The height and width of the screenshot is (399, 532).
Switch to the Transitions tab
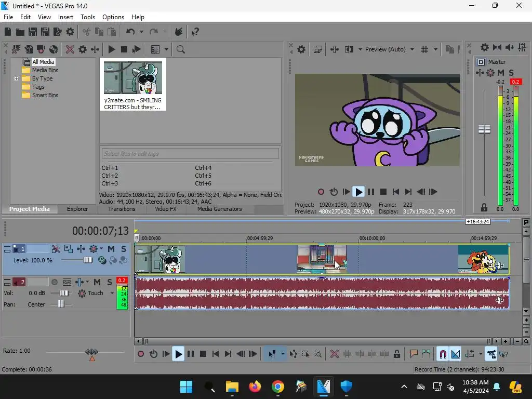(x=122, y=209)
